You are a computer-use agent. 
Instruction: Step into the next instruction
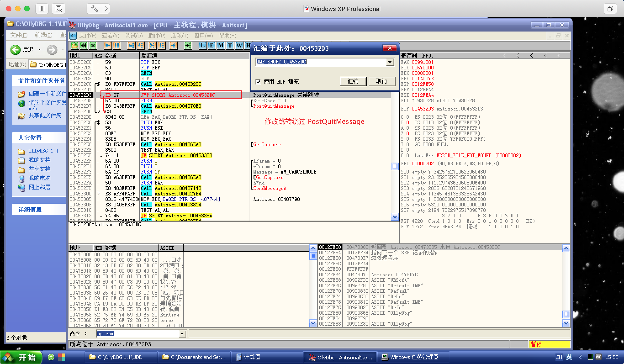coord(131,45)
